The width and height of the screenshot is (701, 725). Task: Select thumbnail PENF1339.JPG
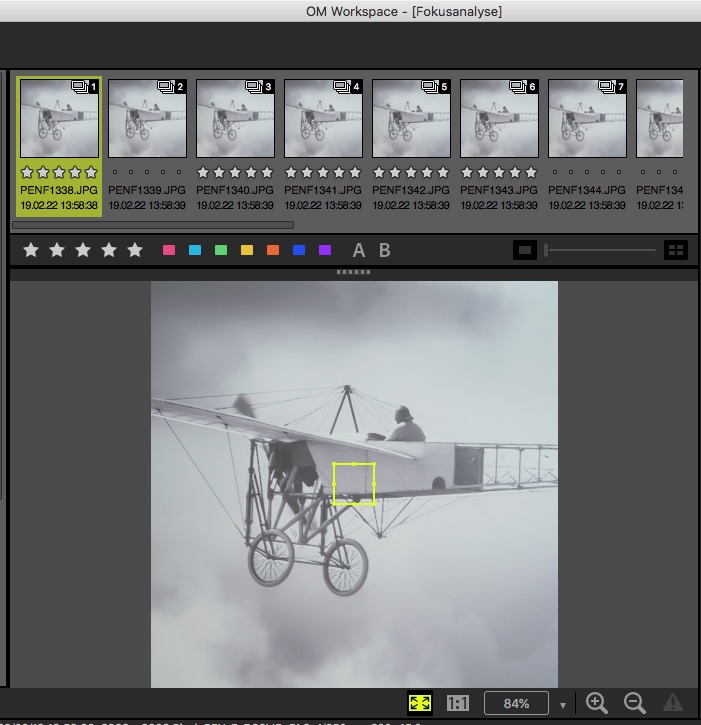tap(148, 118)
